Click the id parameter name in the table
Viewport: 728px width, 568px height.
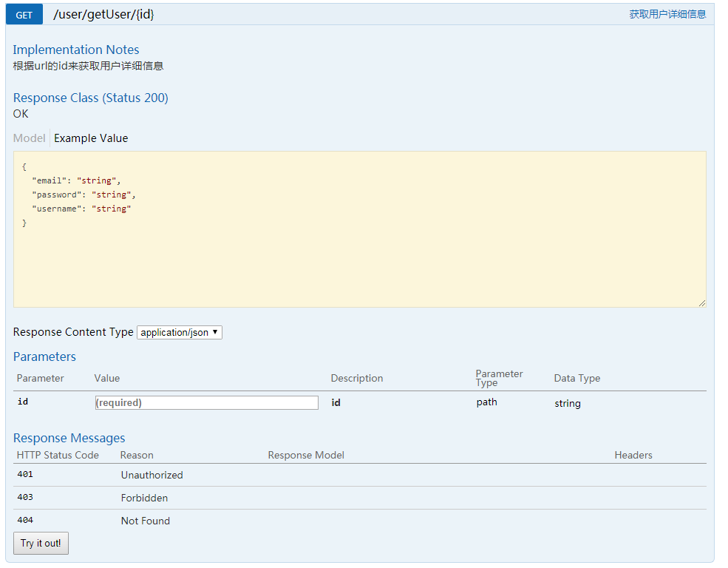pyautogui.click(x=22, y=402)
